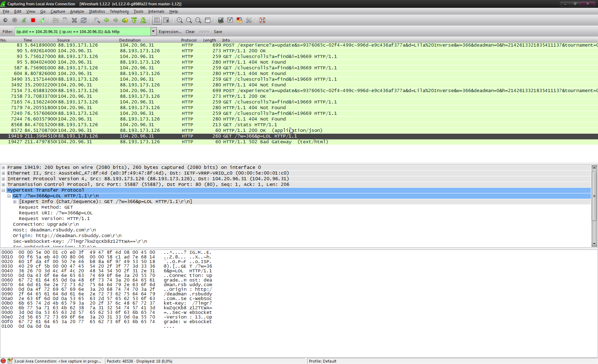Jump to the first packet
The image size is (598, 364).
[x=134, y=21]
